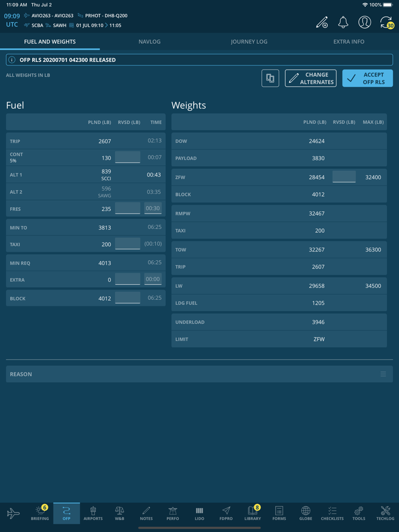The height and width of the screenshot is (532, 399).
Task: Select OFP in bottom bar
Action: (66, 513)
